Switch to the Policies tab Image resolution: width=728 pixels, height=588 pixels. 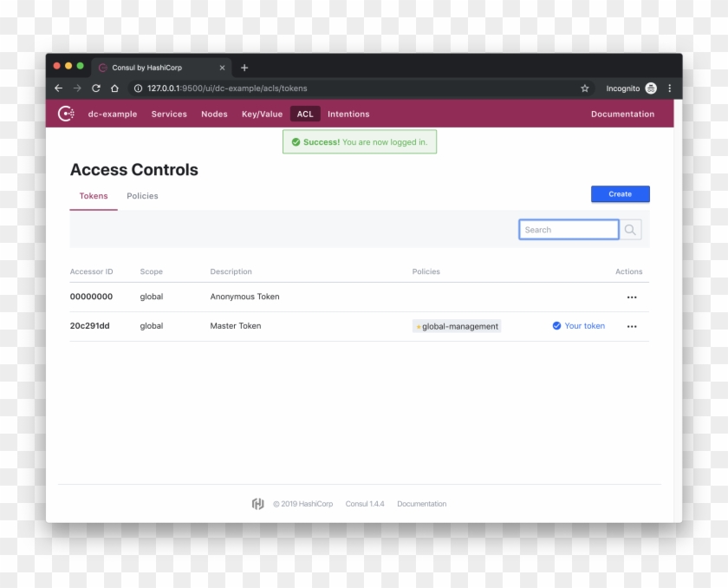[142, 196]
